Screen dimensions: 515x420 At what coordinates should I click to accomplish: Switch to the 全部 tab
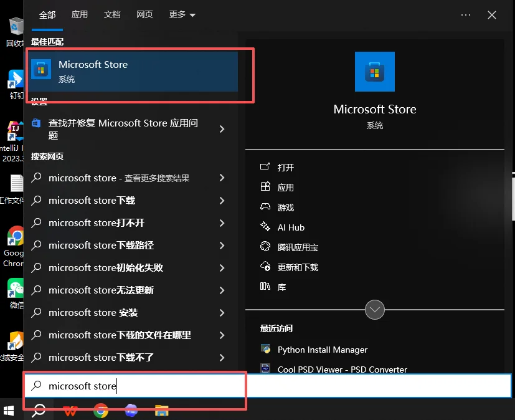coord(47,15)
